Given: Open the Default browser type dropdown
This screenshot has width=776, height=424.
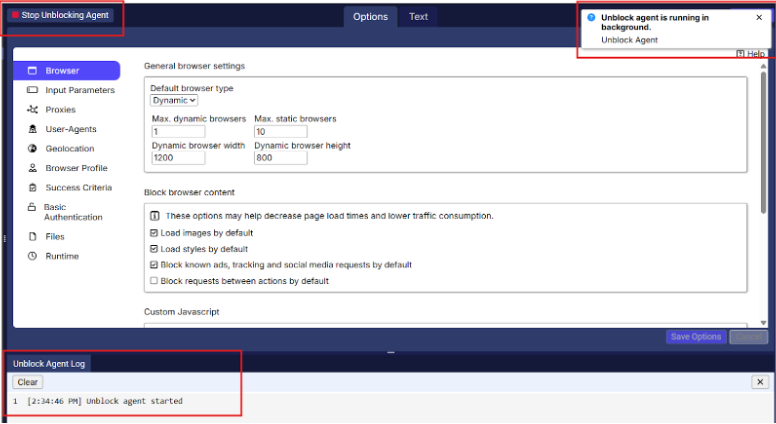Looking at the screenshot, I should 174,100.
